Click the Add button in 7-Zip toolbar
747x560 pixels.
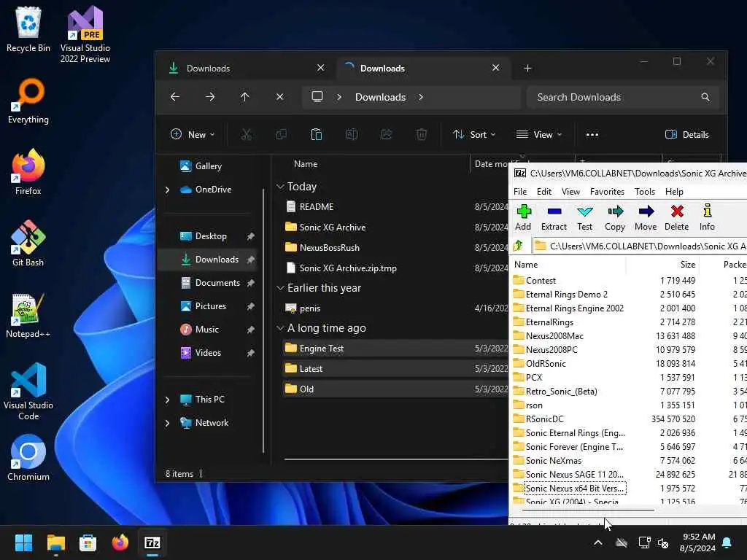tap(523, 217)
